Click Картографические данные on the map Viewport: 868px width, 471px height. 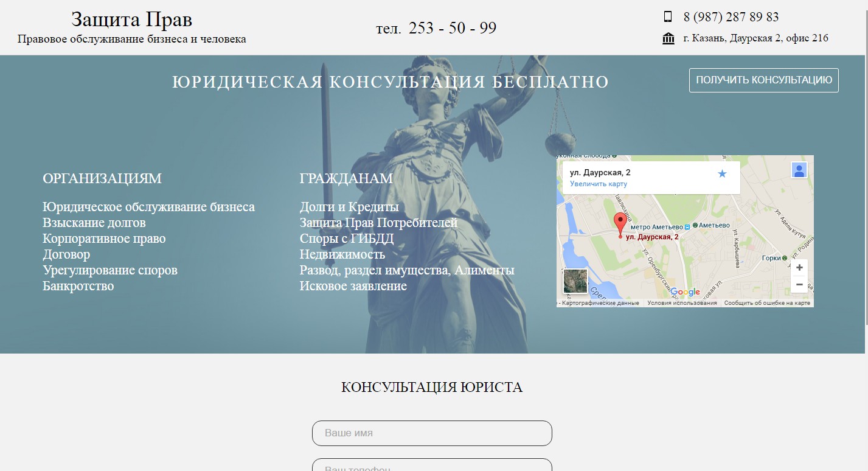pos(600,303)
